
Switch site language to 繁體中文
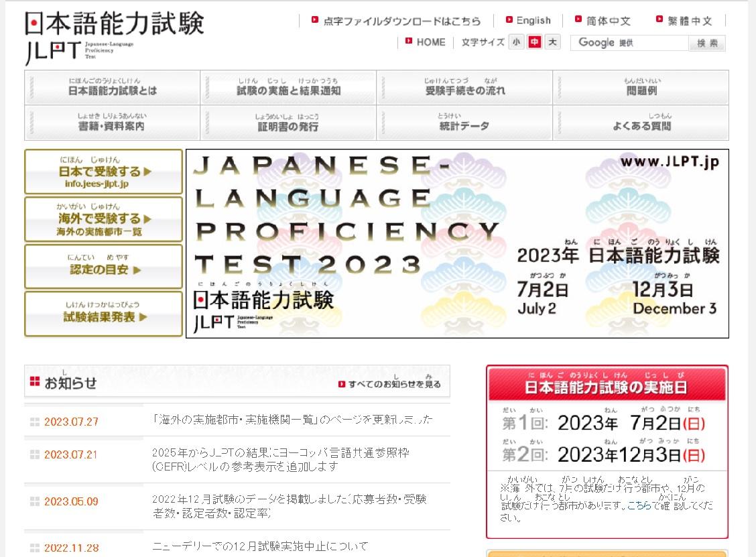click(690, 21)
